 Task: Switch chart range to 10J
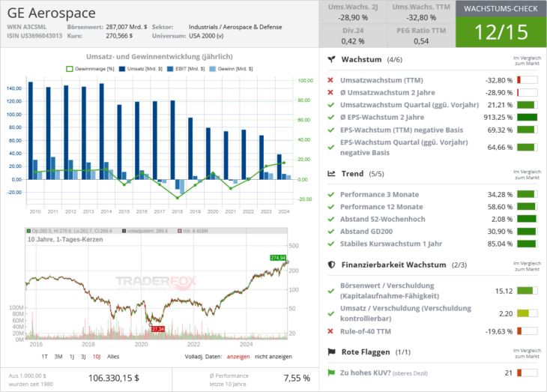coord(97,357)
